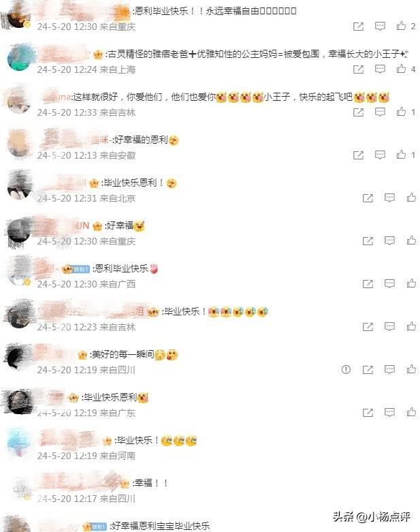420x532 pixels.
Task: Reply to the 重庆 comment 好幸福
Action: [x=389, y=240]
